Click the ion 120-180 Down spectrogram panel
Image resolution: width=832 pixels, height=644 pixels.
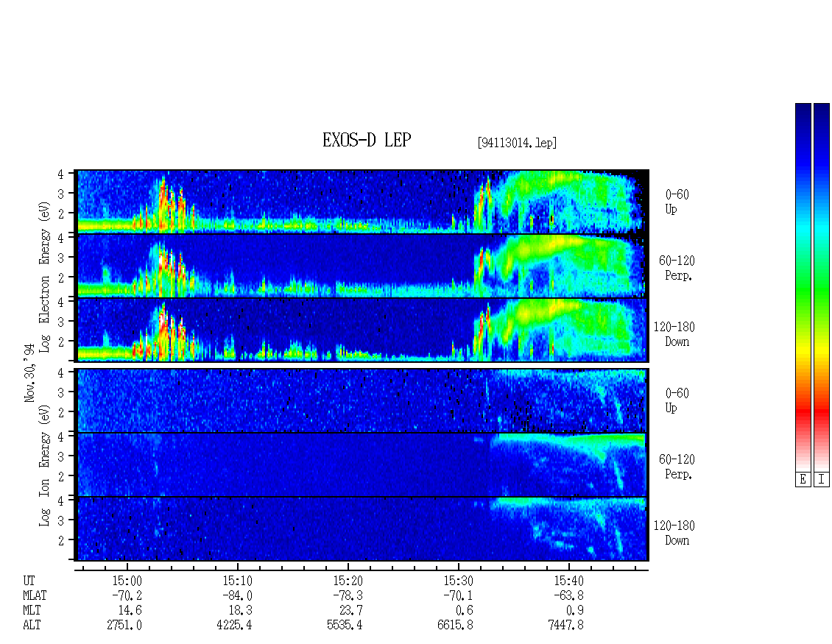(x=363, y=529)
